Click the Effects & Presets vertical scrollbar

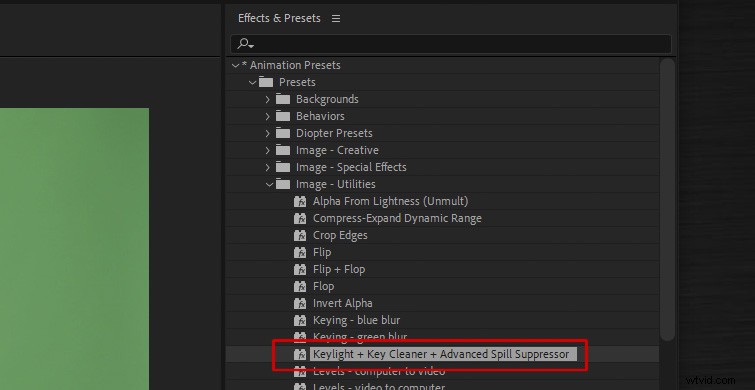(x=667, y=200)
